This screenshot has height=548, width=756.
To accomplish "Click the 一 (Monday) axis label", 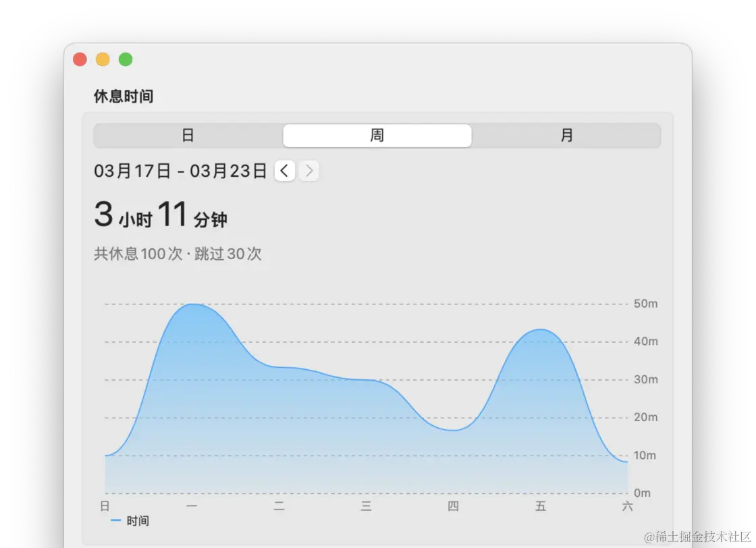I will tap(192, 505).
